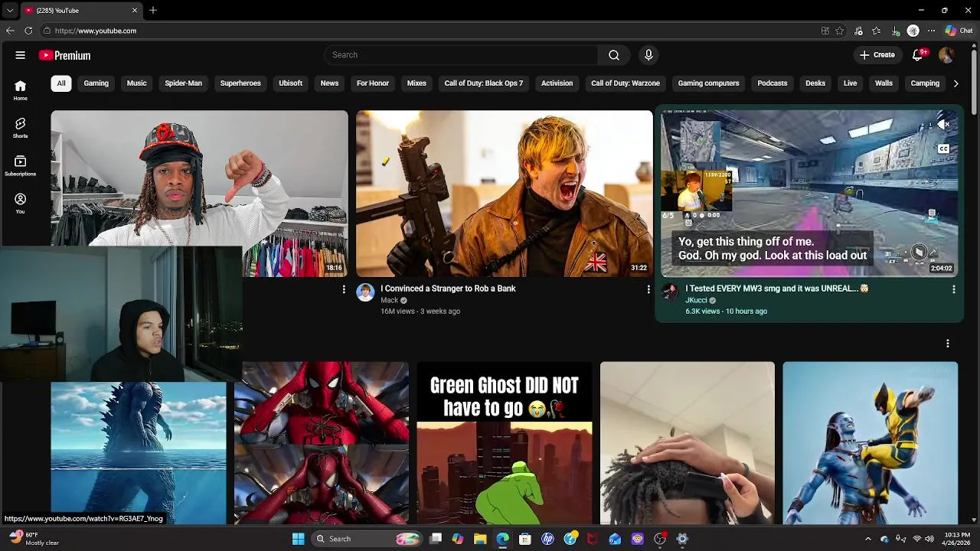The width and height of the screenshot is (980, 551).
Task: Click the search magnifier button
Action: pyautogui.click(x=614, y=55)
